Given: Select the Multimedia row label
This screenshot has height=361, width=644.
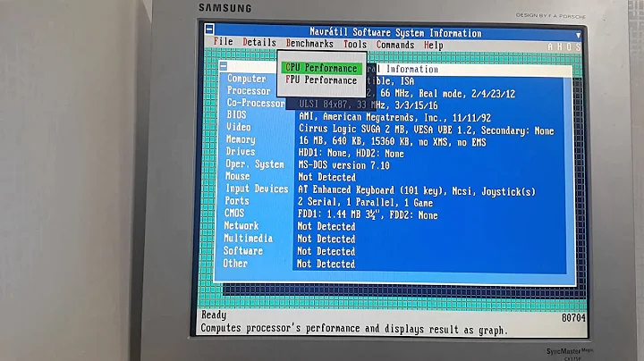Looking at the screenshot, I should [248, 239].
